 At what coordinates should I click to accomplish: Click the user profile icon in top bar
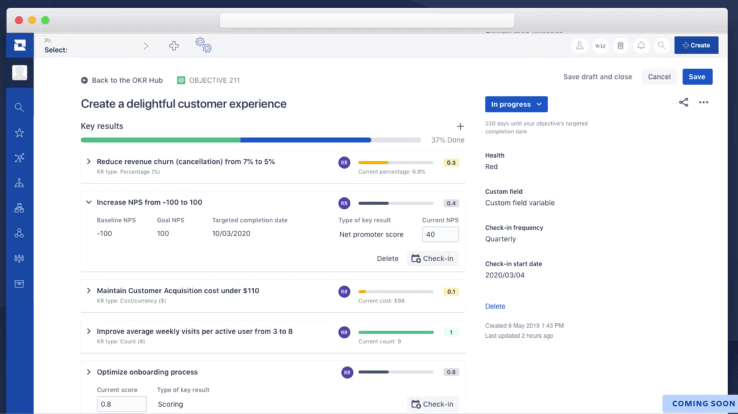pyautogui.click(x=579, y=45)
